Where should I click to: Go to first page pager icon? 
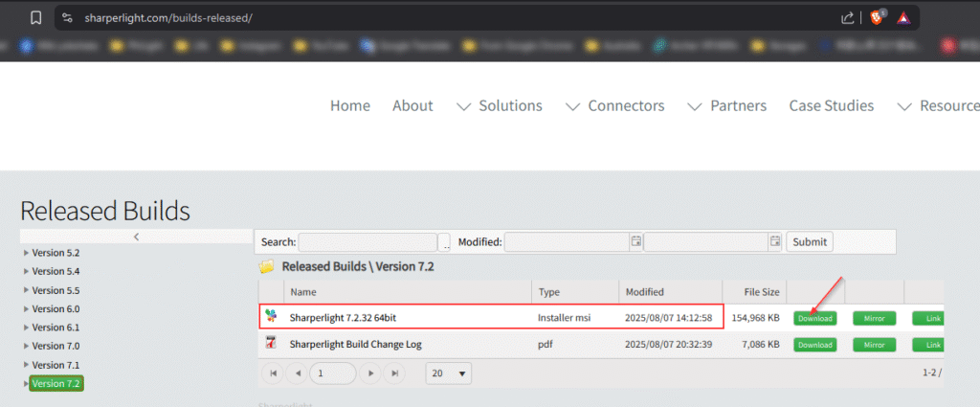click(x=273, y=373)
